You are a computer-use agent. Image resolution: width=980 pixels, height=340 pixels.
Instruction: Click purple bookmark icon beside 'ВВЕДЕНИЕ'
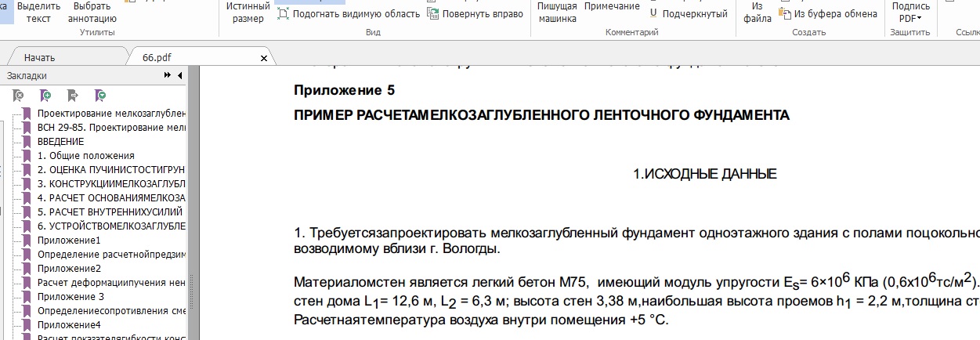point(27,142)
